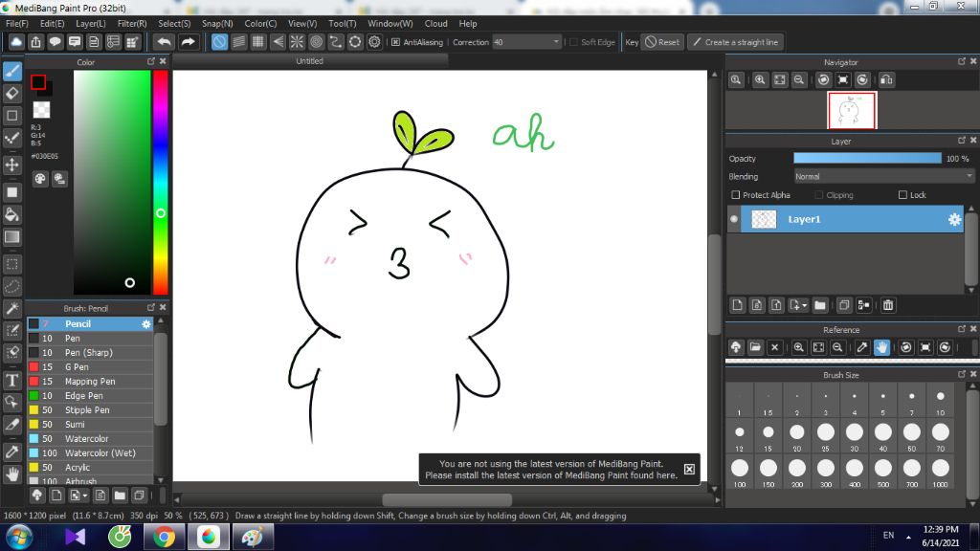Click the Navigator canvas thumbnail
Image resolution: width=980 pixels, height=551 pixels.
[x=852, y=111]
